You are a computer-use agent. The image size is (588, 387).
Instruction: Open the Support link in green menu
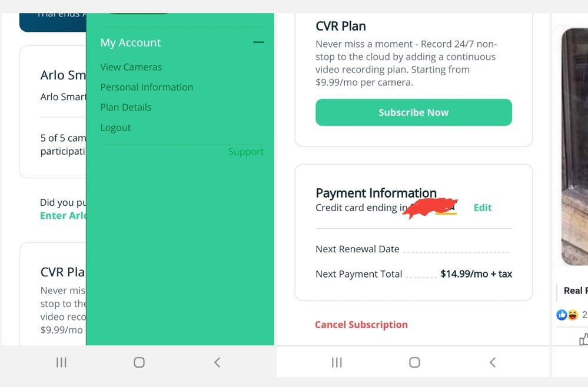click(246, 152)
